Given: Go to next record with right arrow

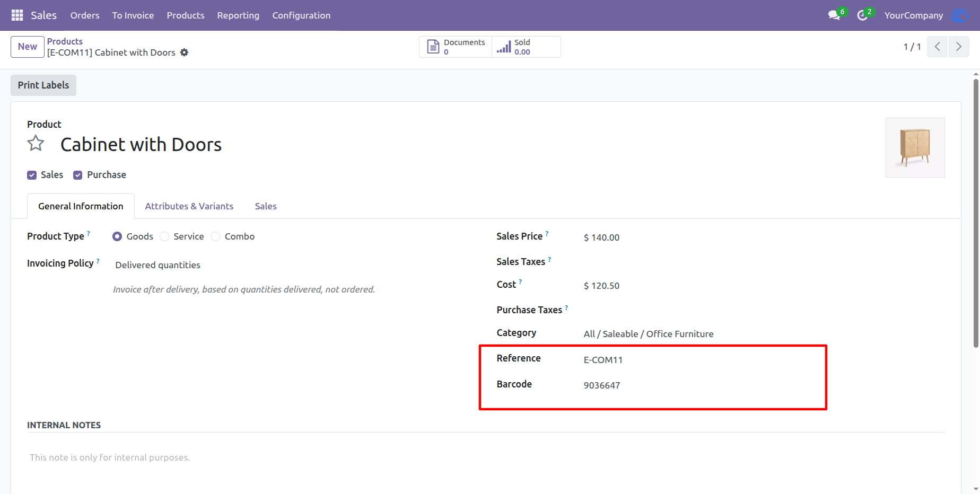Looking at the screenshot, I should [959, 47].
